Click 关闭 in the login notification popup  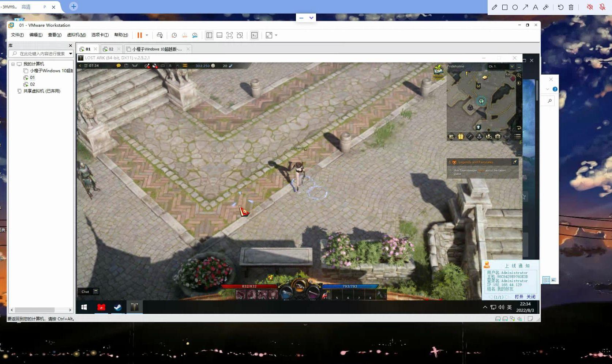(531, 297)
